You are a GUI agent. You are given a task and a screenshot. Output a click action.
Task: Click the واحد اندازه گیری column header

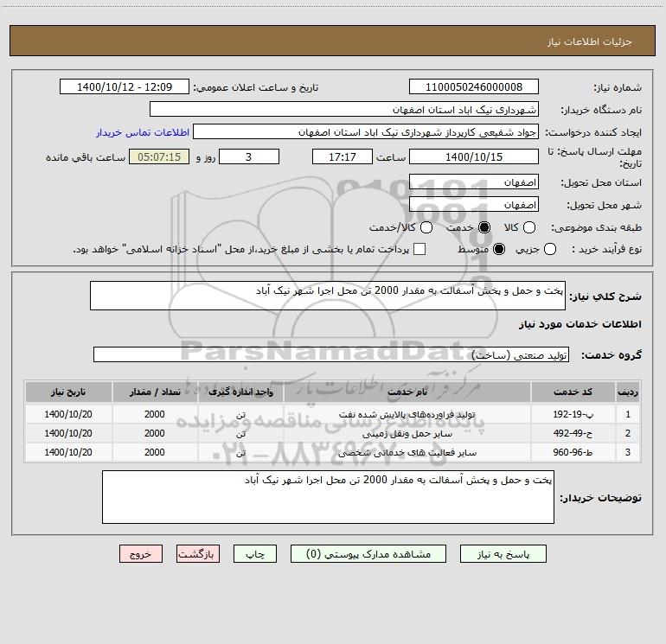click(x=240, y=392)
